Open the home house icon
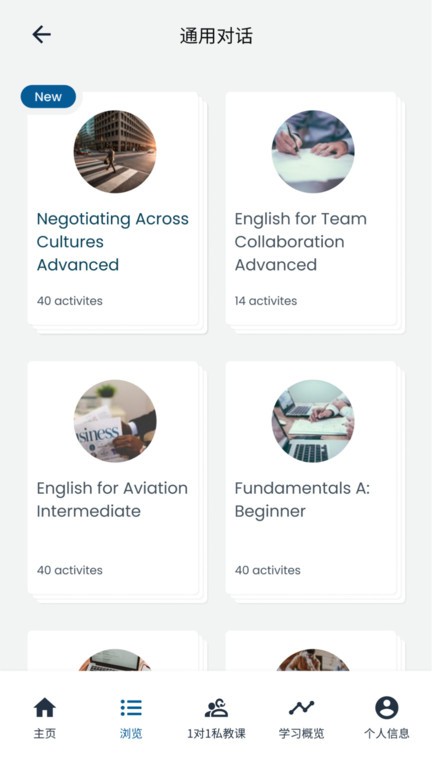 coord(45,708)
